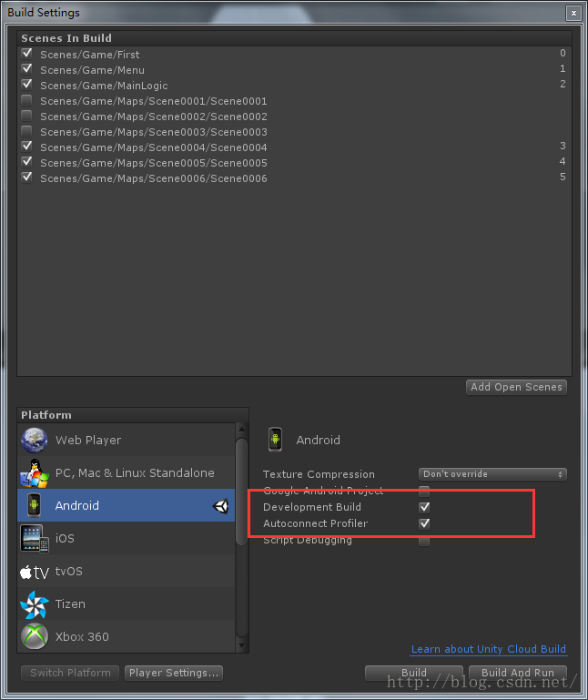This screenshot has height=700, width=588.
Task: Click the Web Player globe icon
Action: pos(35,441)
